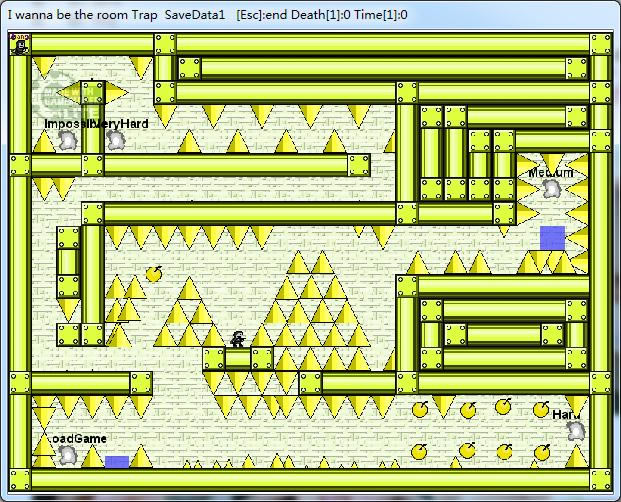Click the bottom-right apple in the bottom apple cluster

(541, 453)
